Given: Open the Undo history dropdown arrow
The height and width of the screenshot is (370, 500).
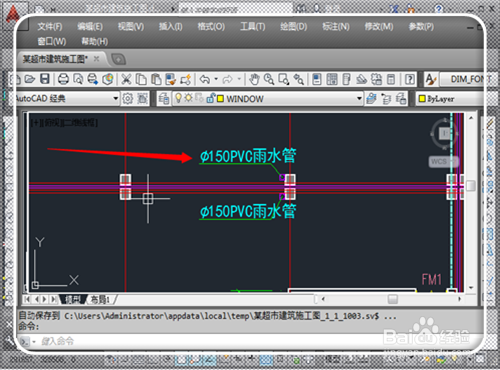Looking at the screenshot, I should point(216,79).
